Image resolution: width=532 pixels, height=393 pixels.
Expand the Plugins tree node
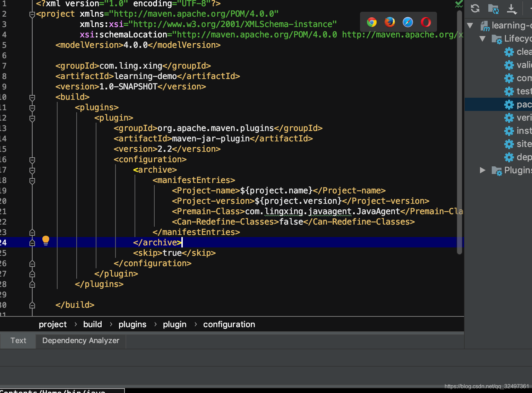coord(482,170)
